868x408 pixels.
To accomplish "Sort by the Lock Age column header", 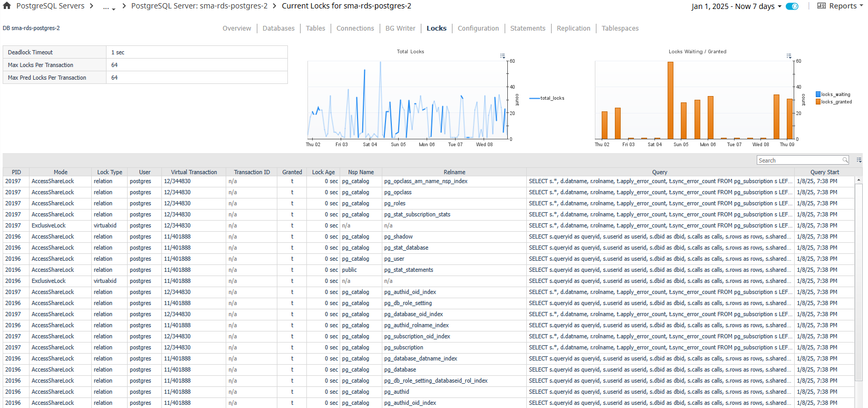I will (323, 172).
